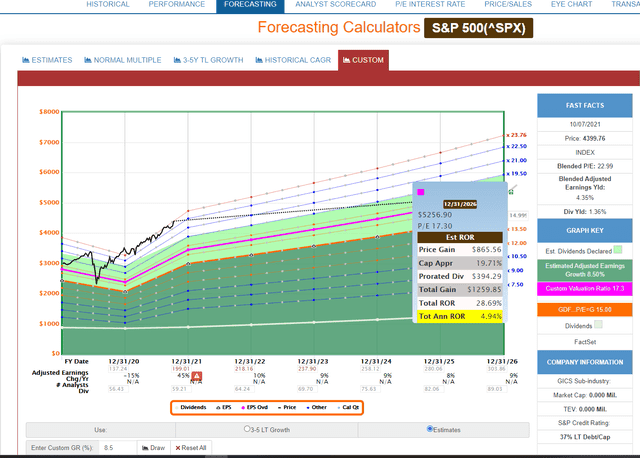Click the Price: 4399.76 text
Viewport: 640px width, 458px height.
tap(584, 138)
